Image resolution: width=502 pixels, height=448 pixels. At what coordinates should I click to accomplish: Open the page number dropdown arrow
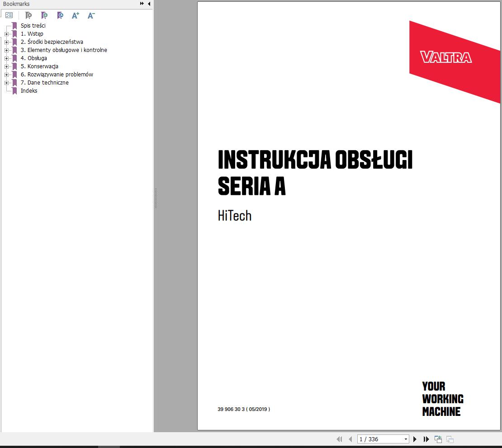tap(406, 439)
